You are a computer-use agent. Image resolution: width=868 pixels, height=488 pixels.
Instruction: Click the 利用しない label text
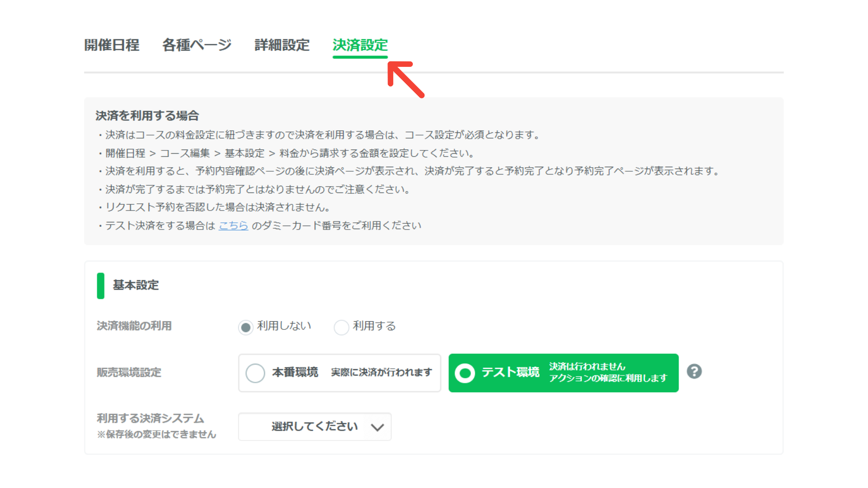click(x=284, y=326)
